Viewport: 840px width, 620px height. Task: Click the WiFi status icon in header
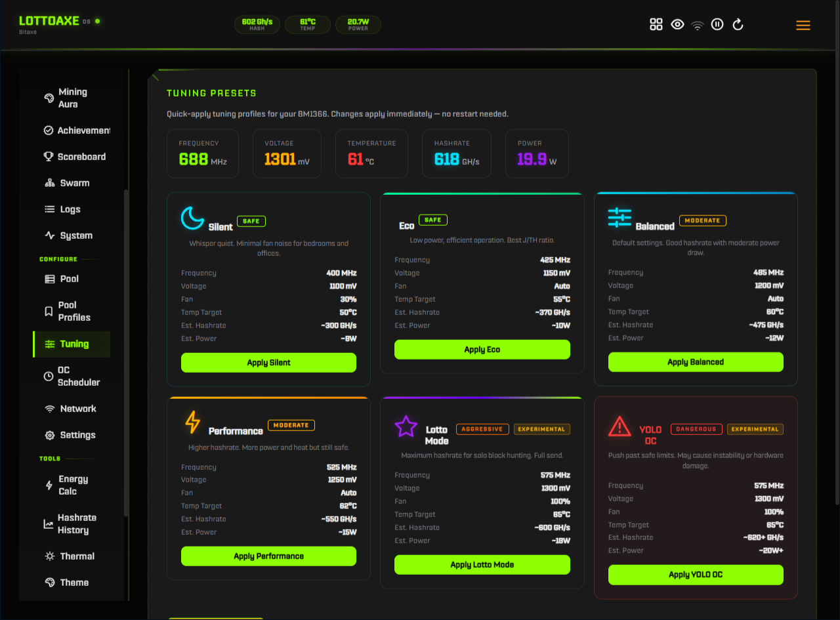tap(698, 26)
